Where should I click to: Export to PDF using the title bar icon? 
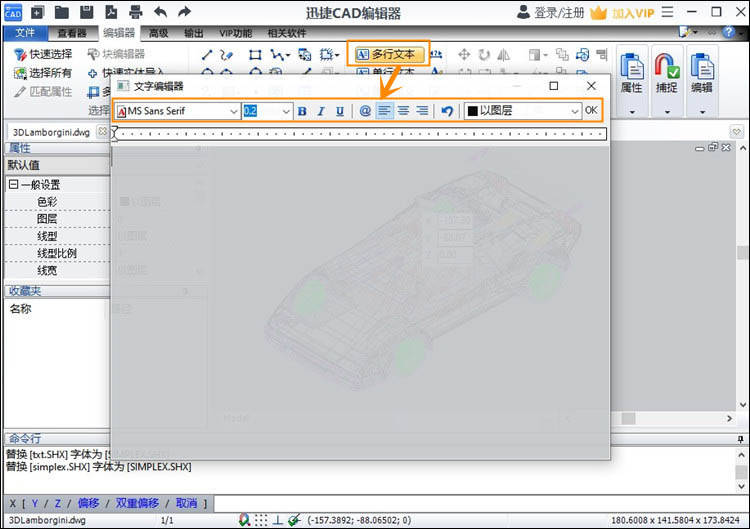(111, 12)
